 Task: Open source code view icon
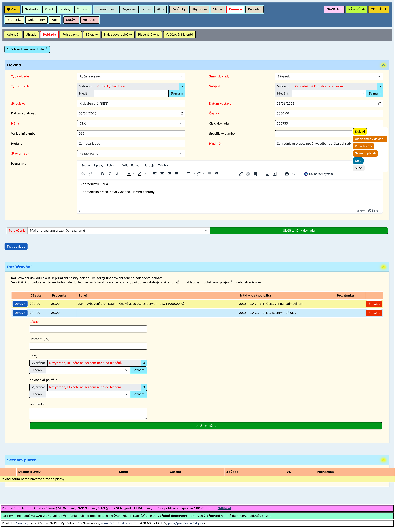[x=294, y=174]
